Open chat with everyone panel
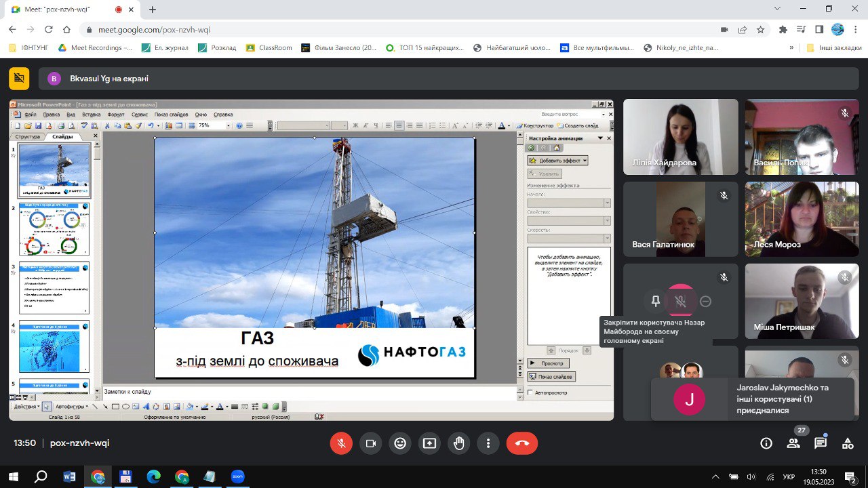The image size is (868, 488). tap(821, 443)
